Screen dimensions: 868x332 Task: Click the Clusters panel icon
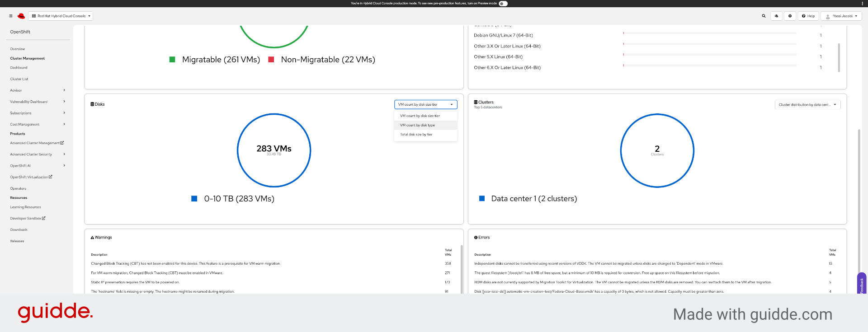pos(476,102)
